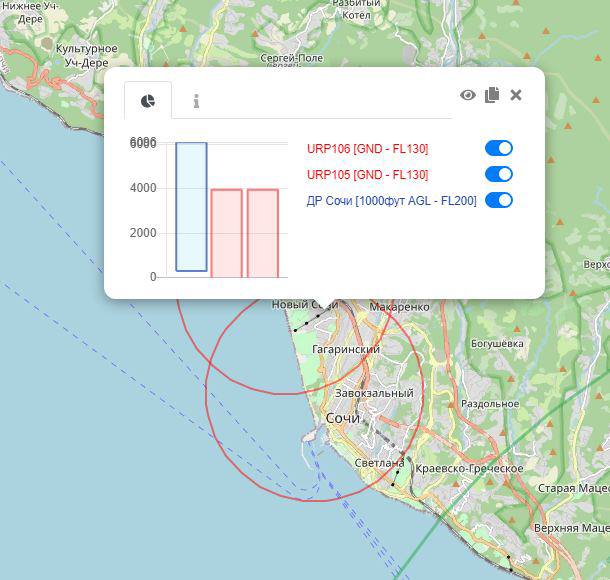
Task: Click the Сочи city label on map
Action: point(343,418)
